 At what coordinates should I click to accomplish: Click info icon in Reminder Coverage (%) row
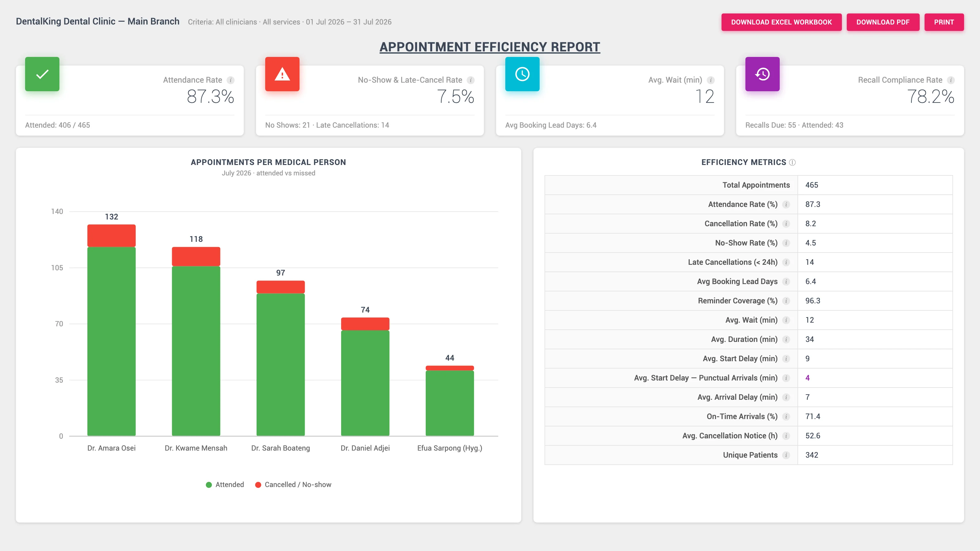click(786, 301)
